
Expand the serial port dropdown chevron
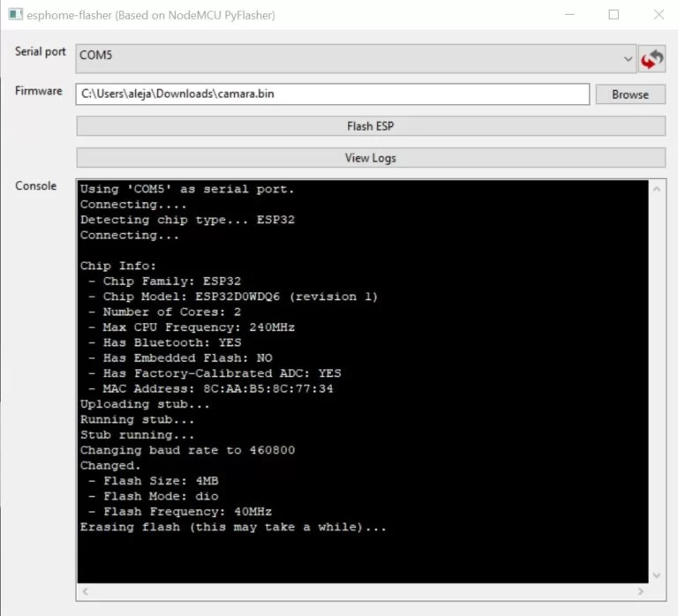pyautogui.click(x=628, y=59)
